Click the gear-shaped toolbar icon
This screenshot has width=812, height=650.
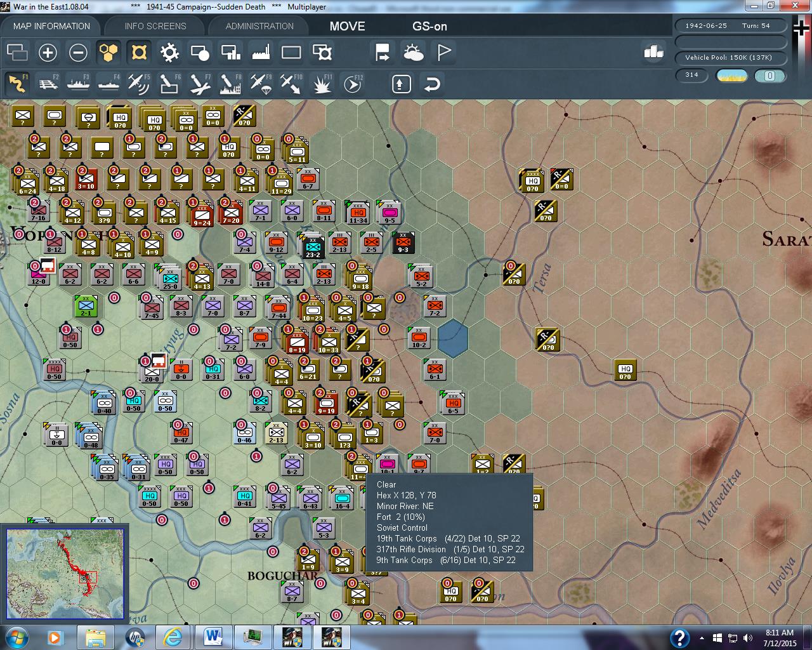[169, 52]
